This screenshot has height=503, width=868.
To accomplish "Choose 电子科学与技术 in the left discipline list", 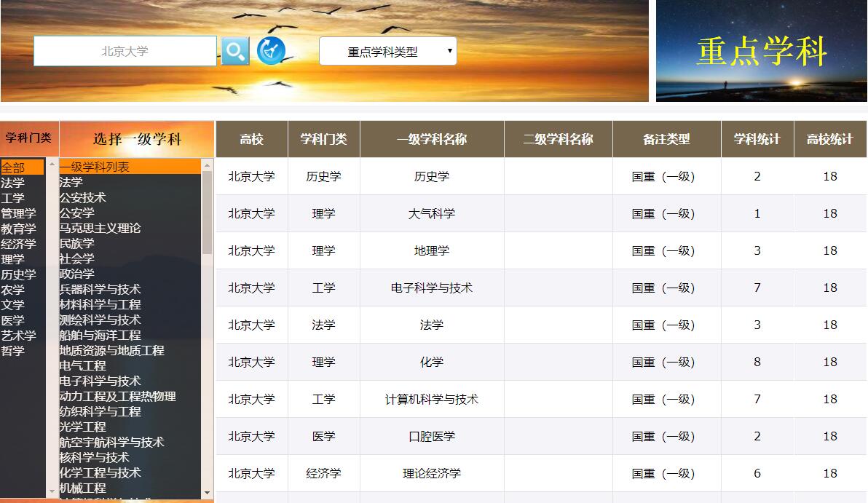I will [x=100, y=381].
